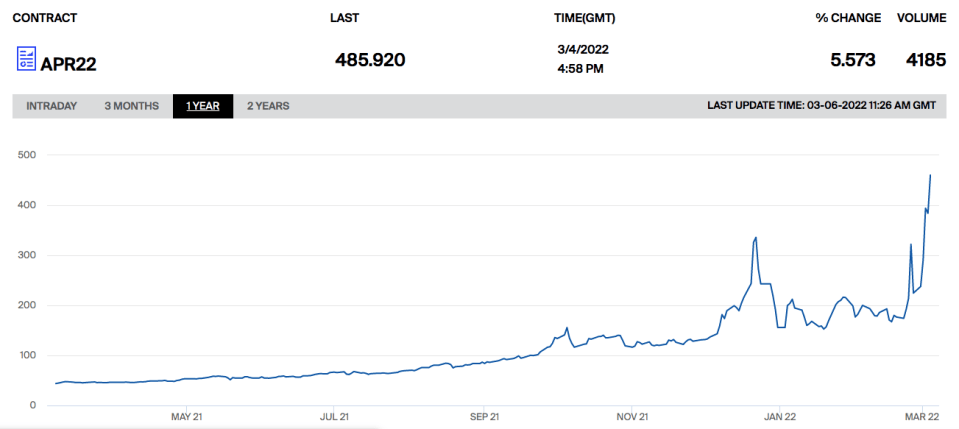Click the JAN 22 x-axis label
959x429 pixels.
(780, 417)
